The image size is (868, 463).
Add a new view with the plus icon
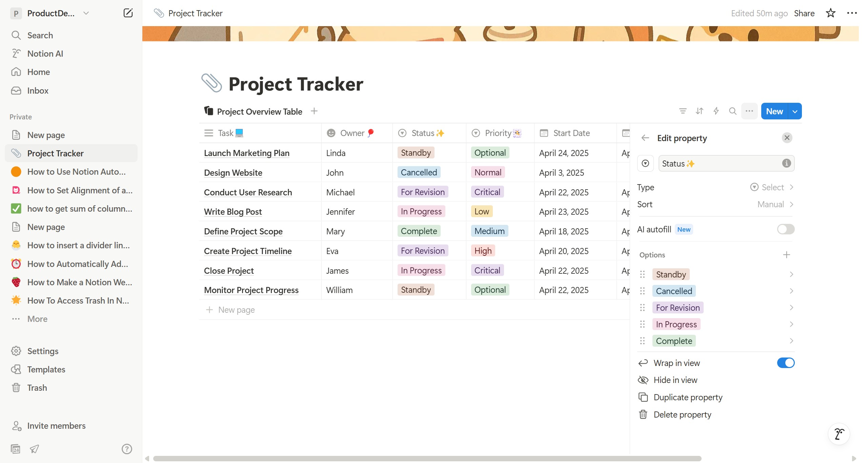point(314,111)
